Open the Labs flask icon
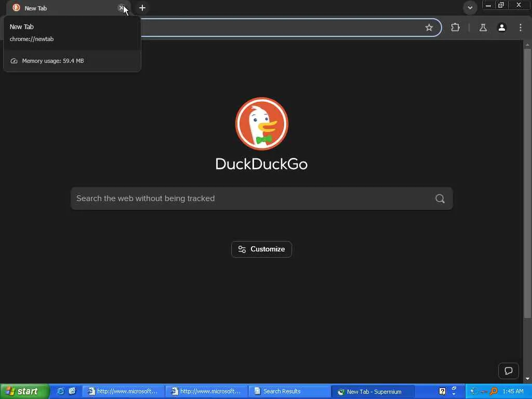Screen dimensions: 532x399 click(483, 28)
